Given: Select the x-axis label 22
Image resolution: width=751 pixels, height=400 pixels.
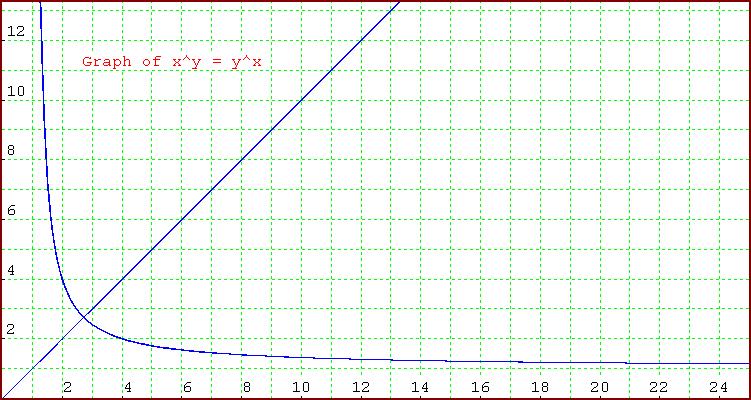Looking at the screenshot, I should click(x=657, y=387).
